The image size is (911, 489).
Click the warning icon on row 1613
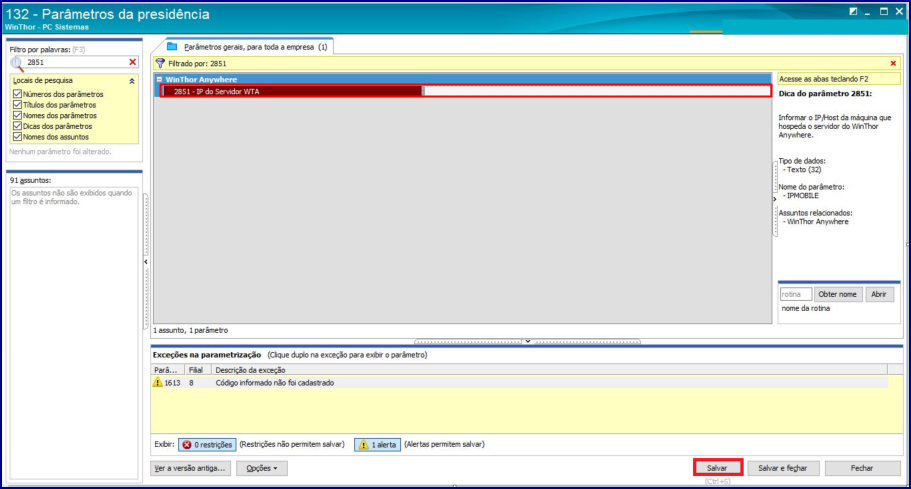click(x=157, y=383)
